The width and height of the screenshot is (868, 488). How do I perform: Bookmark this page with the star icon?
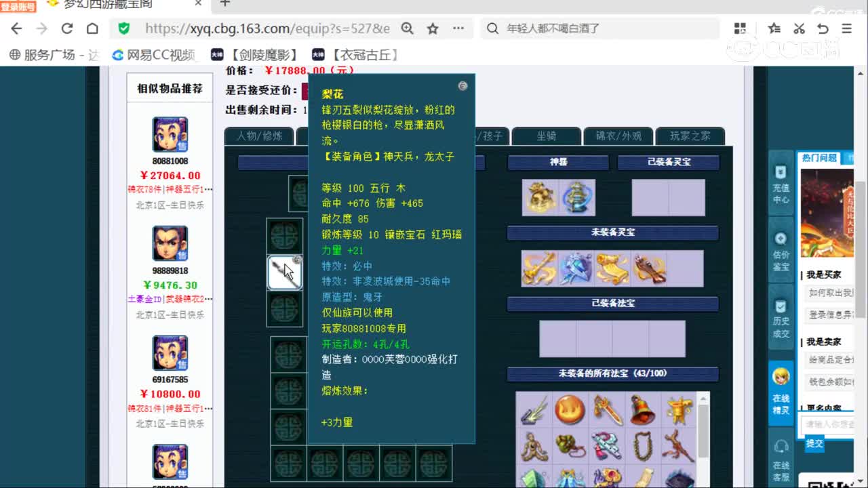pyautogui.click(x=432, y=28)
